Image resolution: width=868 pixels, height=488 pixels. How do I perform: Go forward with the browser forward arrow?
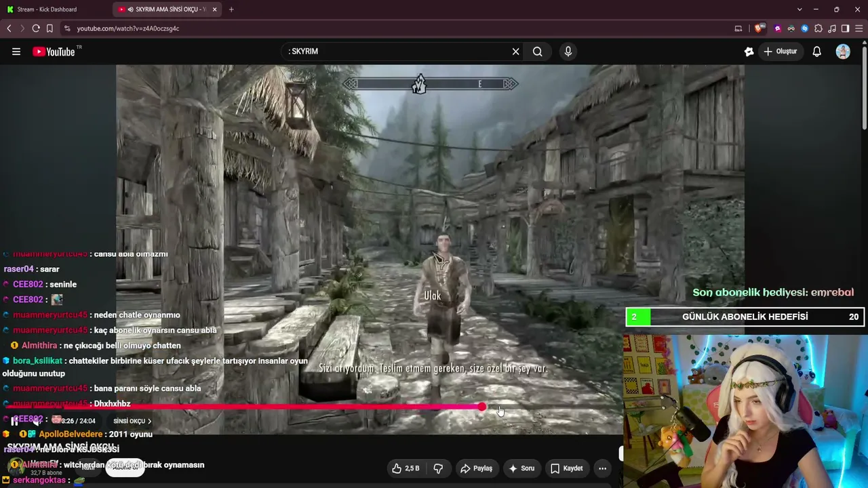[x=22, y=28]
